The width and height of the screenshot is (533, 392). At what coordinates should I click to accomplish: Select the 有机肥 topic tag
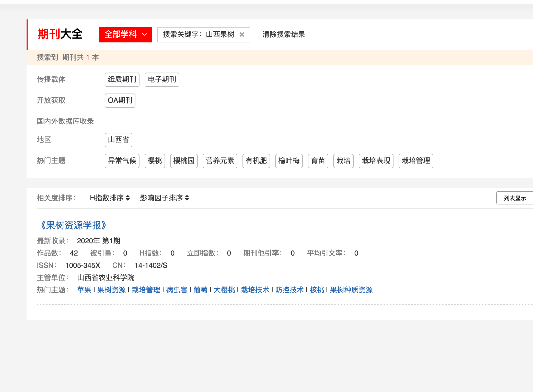256,161
